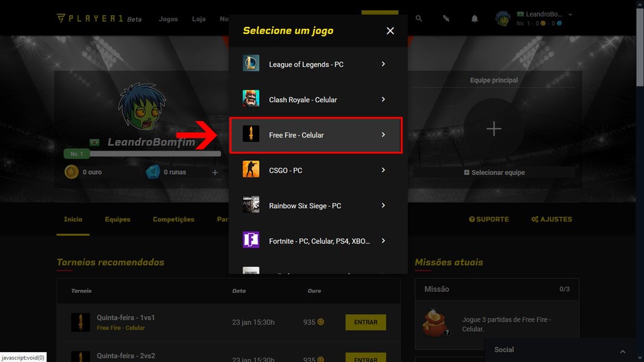Expand the Social chat panel
The width and height of the screenshot is (644, 362).
[622, 352]
